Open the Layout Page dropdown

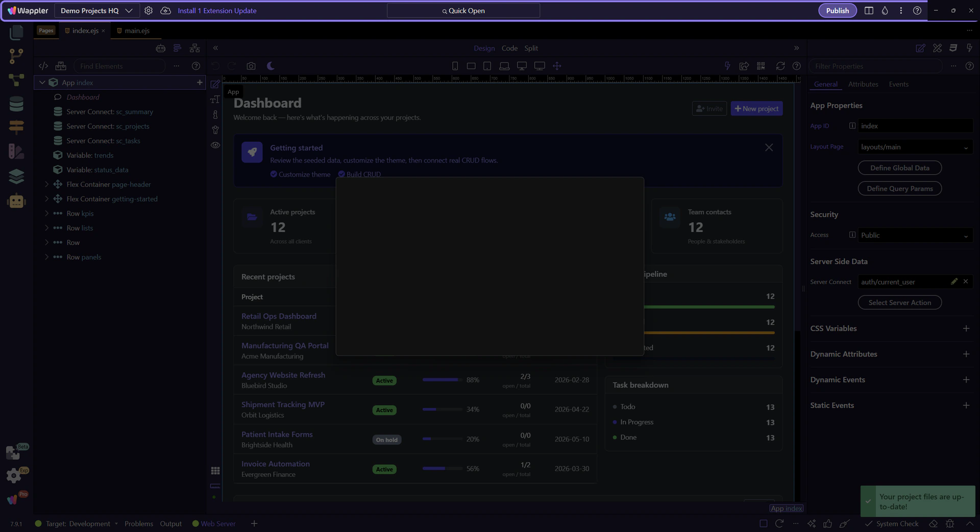[x=915, y=147]
